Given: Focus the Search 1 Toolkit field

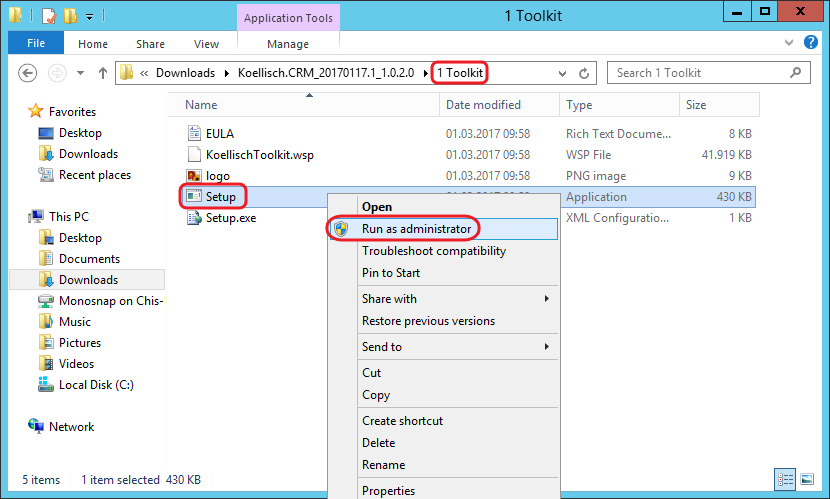Looking at the screenshot, I should tap(708, 72).
